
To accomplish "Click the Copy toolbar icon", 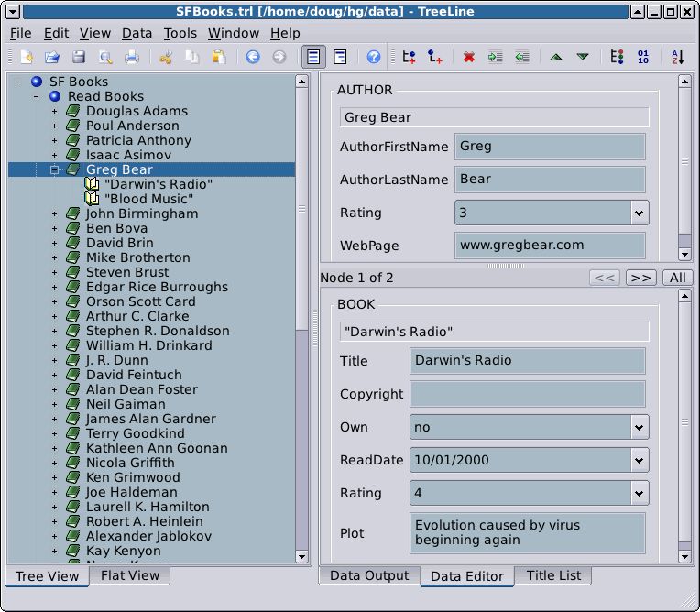I will coord(192,57).
